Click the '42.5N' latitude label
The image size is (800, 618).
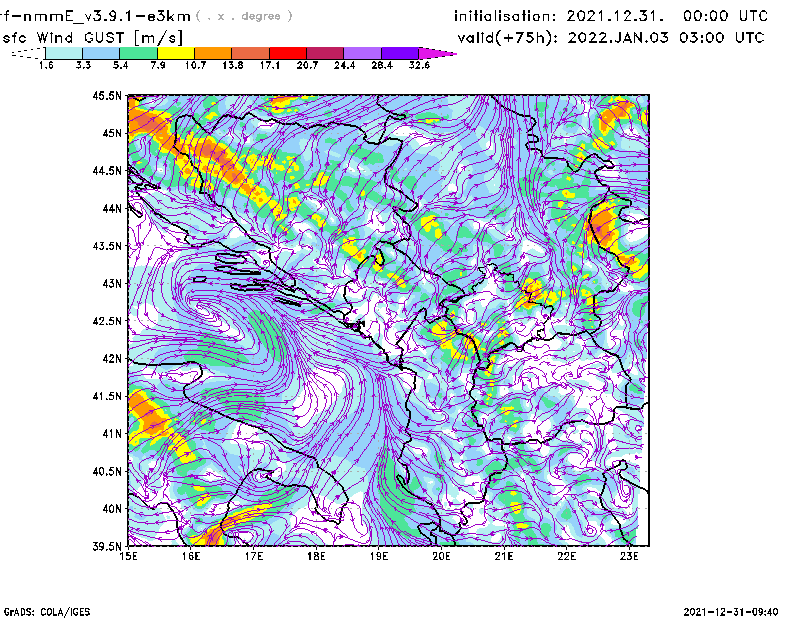pyautogui.click(x=107, y=321)
